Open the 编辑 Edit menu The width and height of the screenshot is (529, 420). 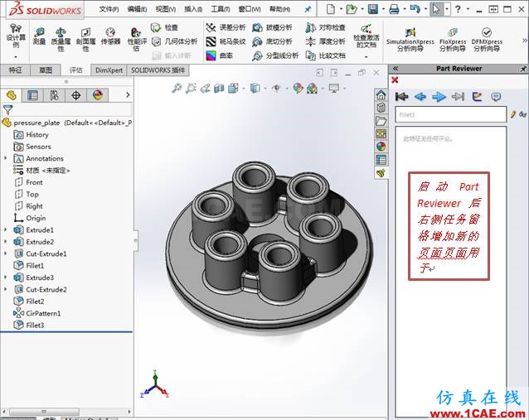point(137,9)
